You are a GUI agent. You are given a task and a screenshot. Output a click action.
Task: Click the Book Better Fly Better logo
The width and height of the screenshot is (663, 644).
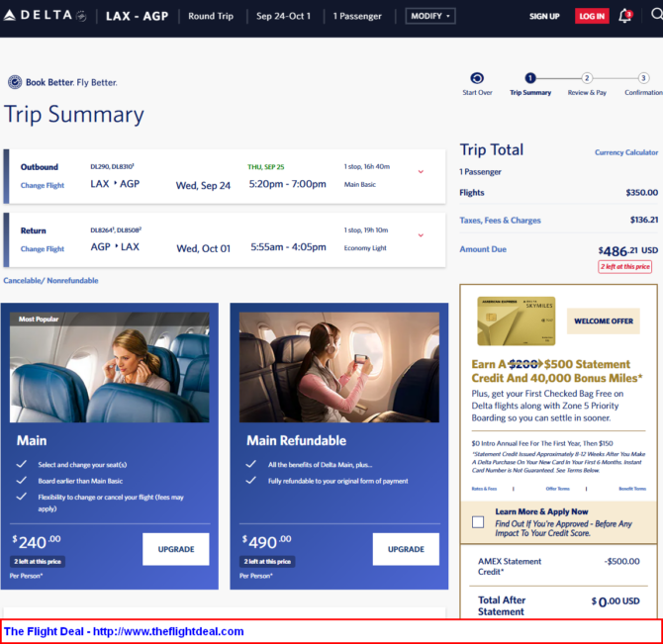62,82
